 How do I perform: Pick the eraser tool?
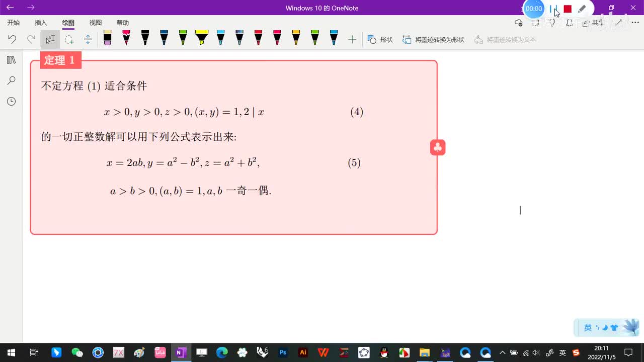click(107, 38)
